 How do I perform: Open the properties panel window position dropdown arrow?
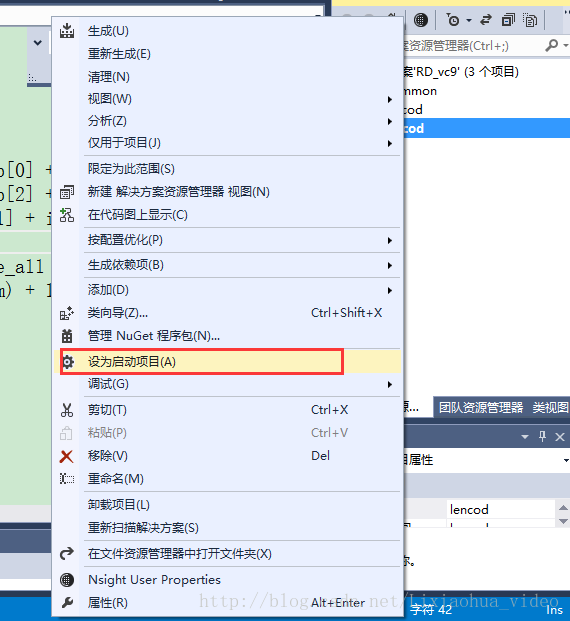pos(525,437)
